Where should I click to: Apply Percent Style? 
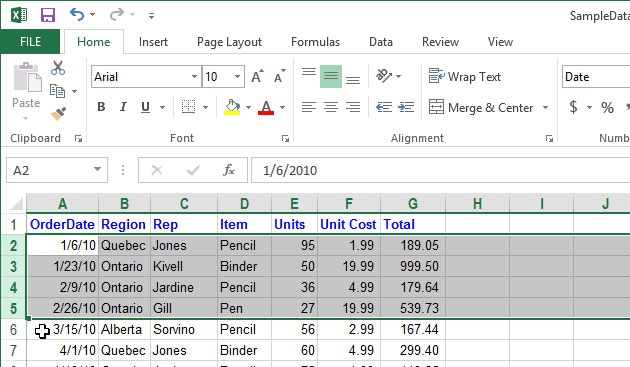tap(607, 107)
